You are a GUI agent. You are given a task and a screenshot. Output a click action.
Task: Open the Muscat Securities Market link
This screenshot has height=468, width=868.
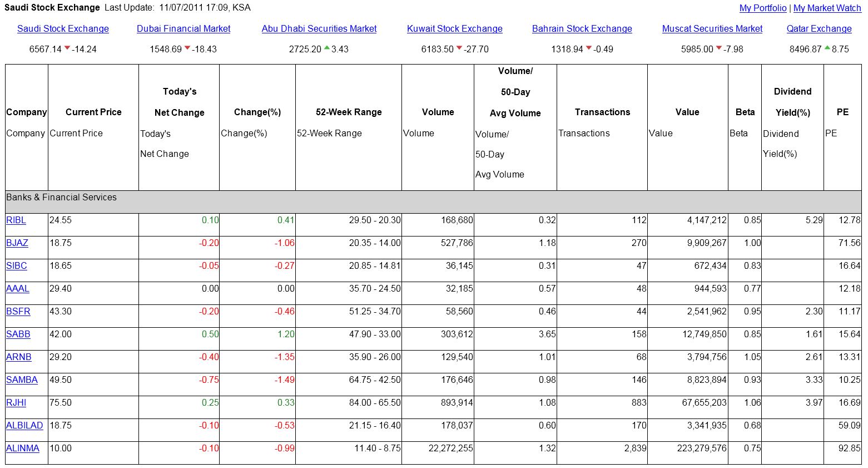click(x=712, y=28)
